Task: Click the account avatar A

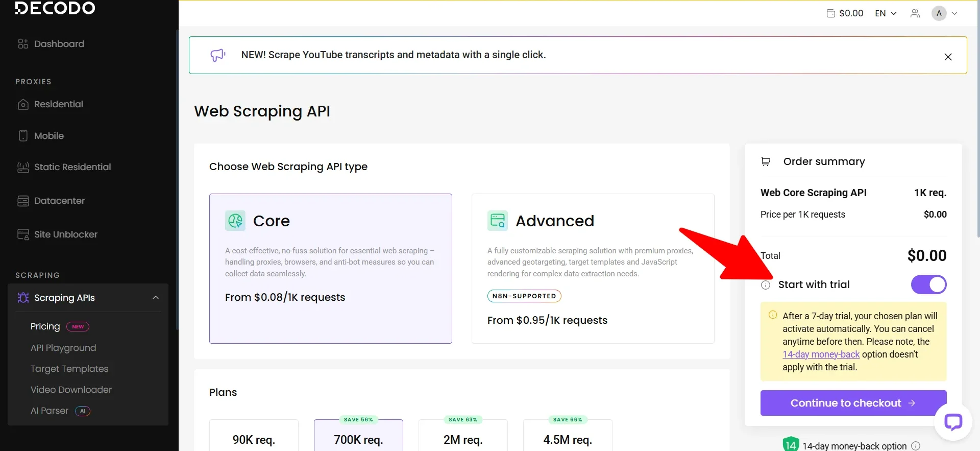Action: pos(939,13)
